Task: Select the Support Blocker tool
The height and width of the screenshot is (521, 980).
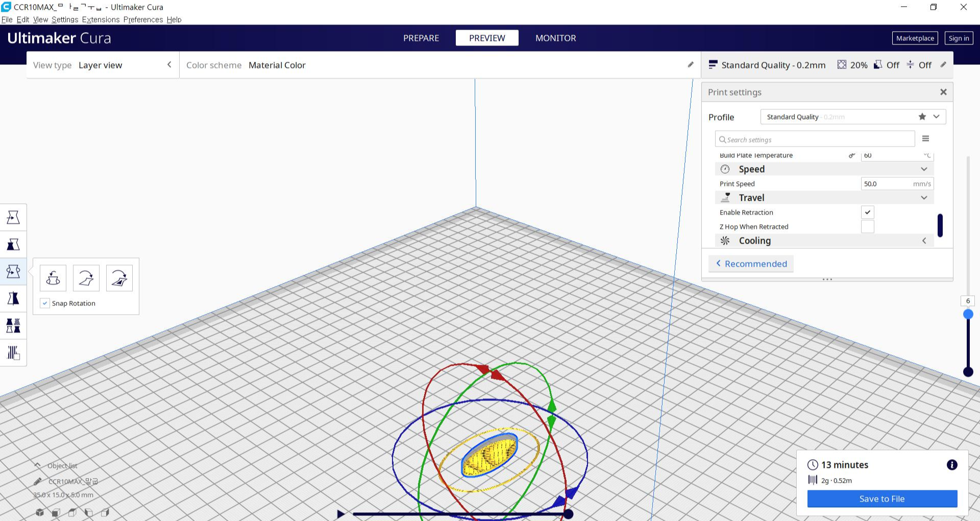Action: coord(13,352)
